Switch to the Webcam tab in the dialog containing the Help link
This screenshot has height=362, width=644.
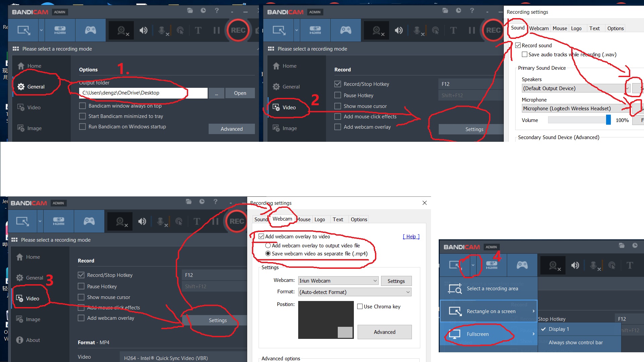282,219
